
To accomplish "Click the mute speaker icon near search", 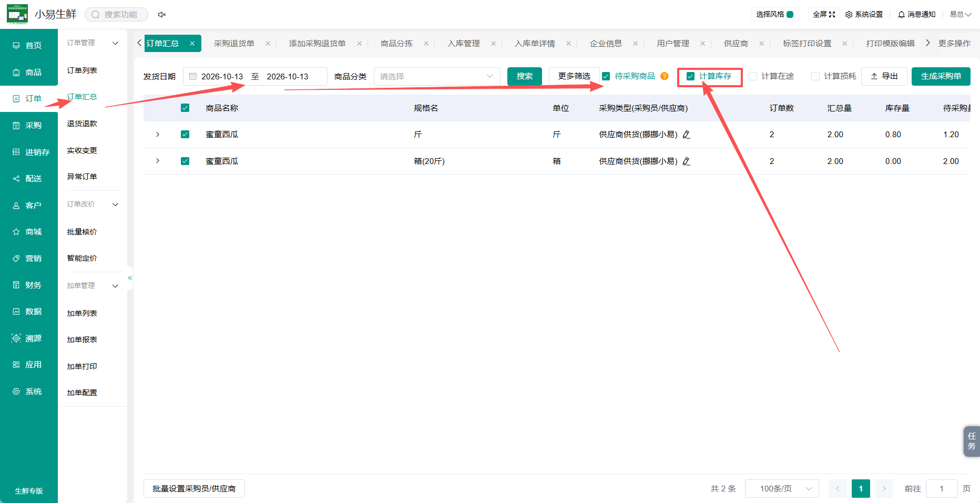I will coord(162,15).
